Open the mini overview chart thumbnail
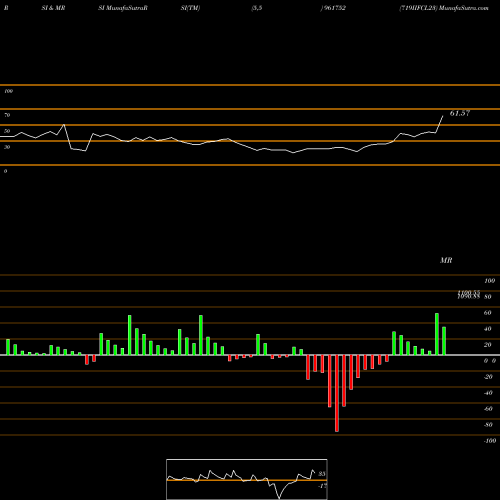This screenshot has width=500, height=500. tap(247, 479)
